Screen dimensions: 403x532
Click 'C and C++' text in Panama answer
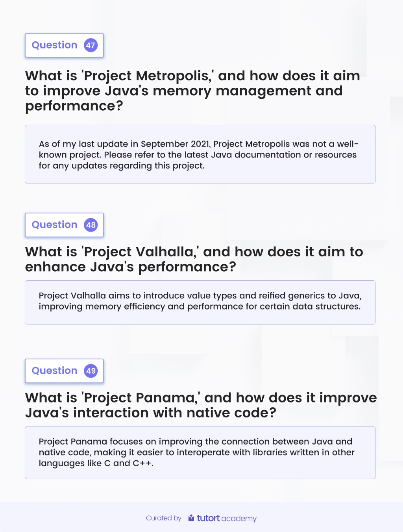(128, 463)
